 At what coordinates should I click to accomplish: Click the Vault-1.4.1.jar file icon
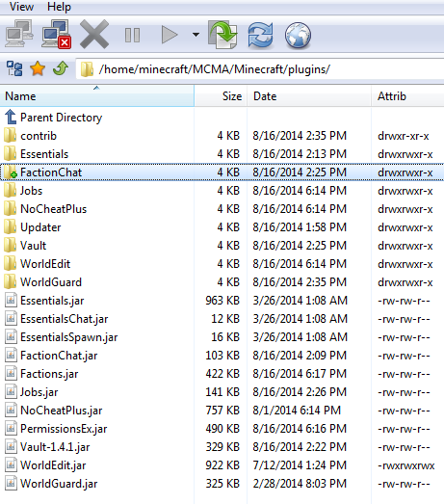pos(11,447)
